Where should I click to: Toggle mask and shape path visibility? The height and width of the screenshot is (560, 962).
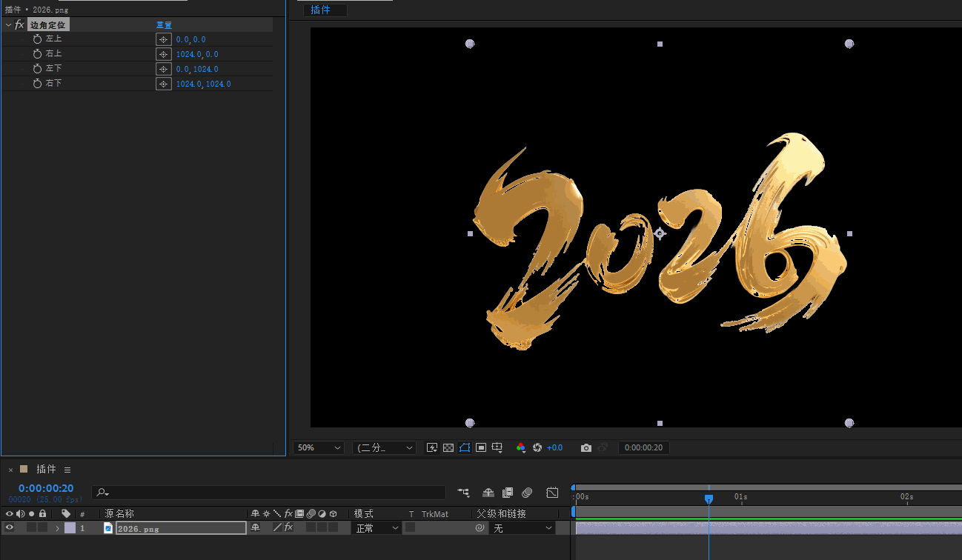tap(465, 447)
